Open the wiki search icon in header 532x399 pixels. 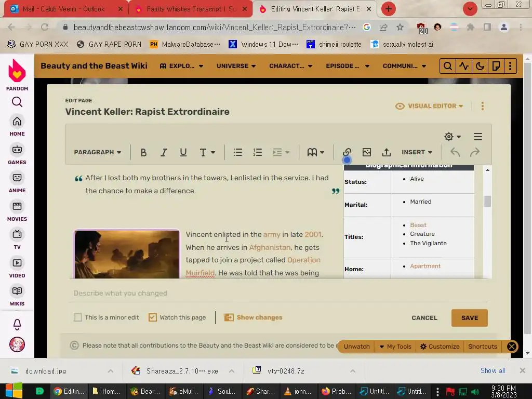pos(447,66)
